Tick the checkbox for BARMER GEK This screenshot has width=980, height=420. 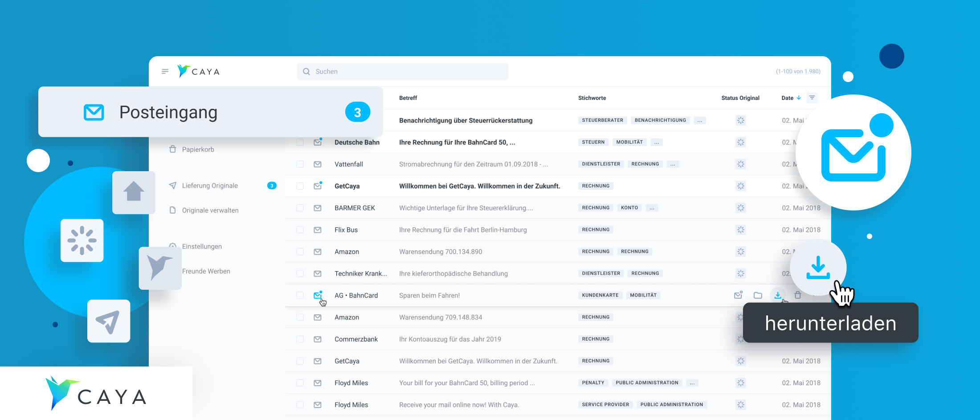[x=300, y=208]
